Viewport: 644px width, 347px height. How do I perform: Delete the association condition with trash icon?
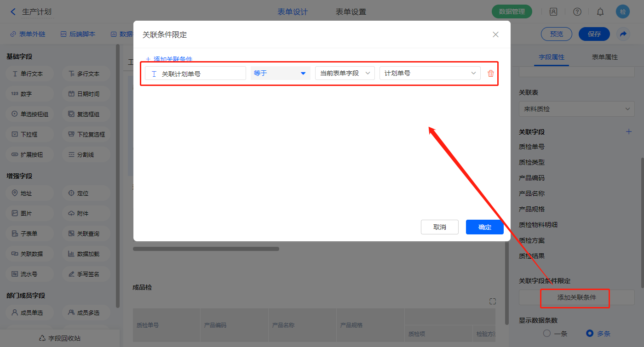click(490, 74)
